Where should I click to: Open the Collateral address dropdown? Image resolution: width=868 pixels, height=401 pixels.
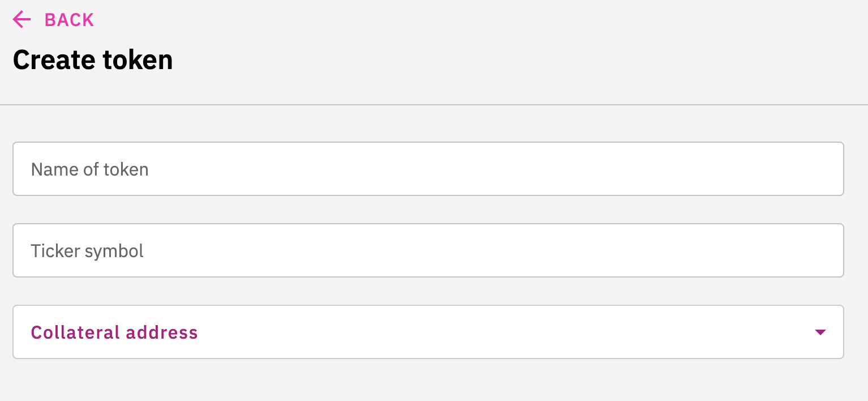428,332
